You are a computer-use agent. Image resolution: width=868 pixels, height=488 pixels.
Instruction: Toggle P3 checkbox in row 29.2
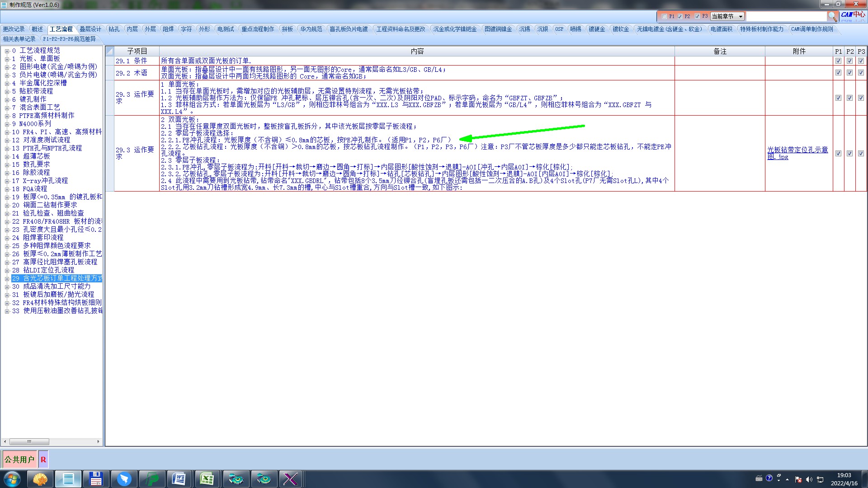point(861,73)
